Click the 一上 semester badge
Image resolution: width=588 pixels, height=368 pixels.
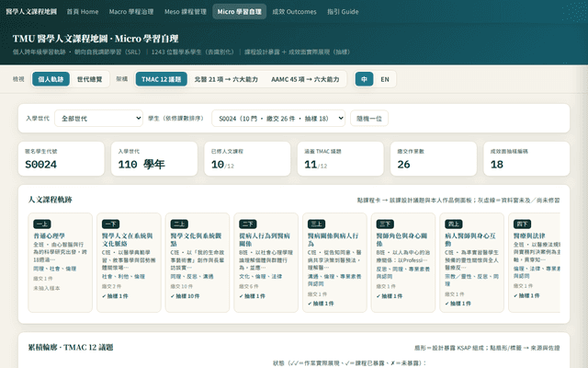coord(42,224)
